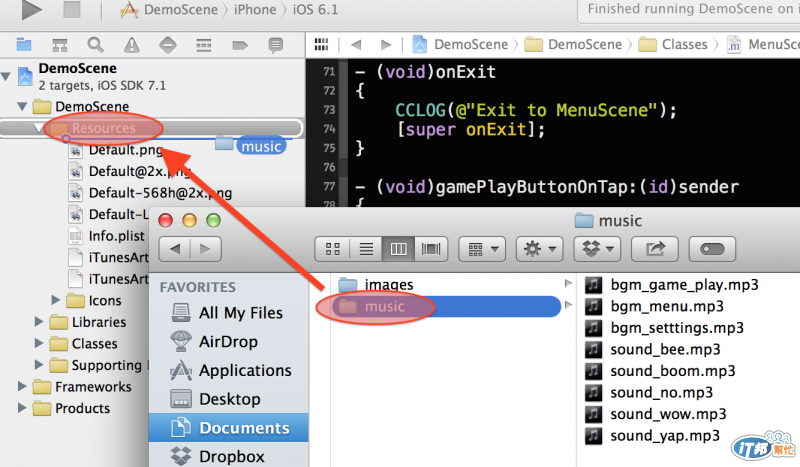
Task: Expand the Icons folder
Action: pos(56,300)
